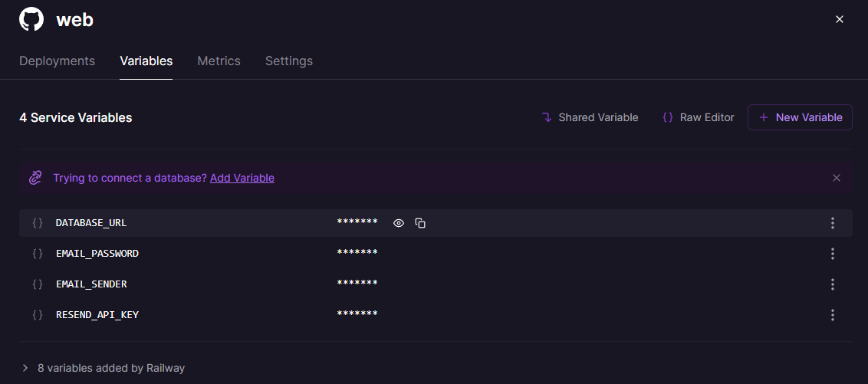868x384 pixels.
Task: Open the EMAIL_SENDER three-dot menu
Action: click(x=832, y=284)
